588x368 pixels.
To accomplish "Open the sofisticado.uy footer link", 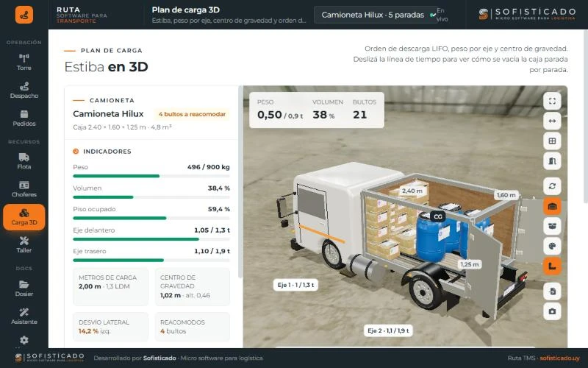I will click(559, 358).
